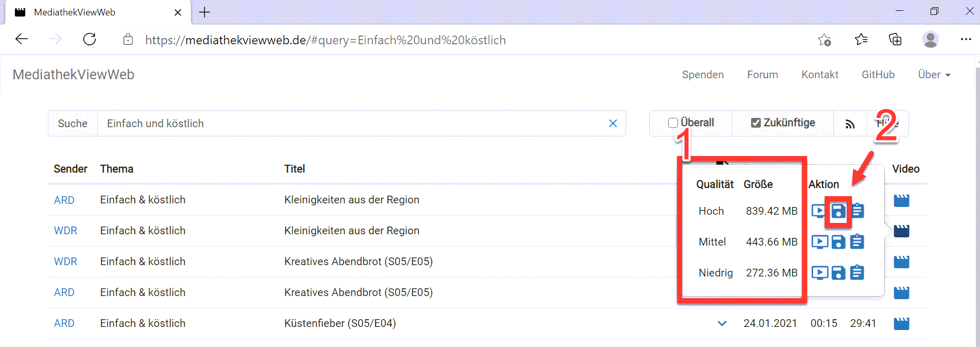Visit the GitHub page
980x347 pixels.
point(878,75)
